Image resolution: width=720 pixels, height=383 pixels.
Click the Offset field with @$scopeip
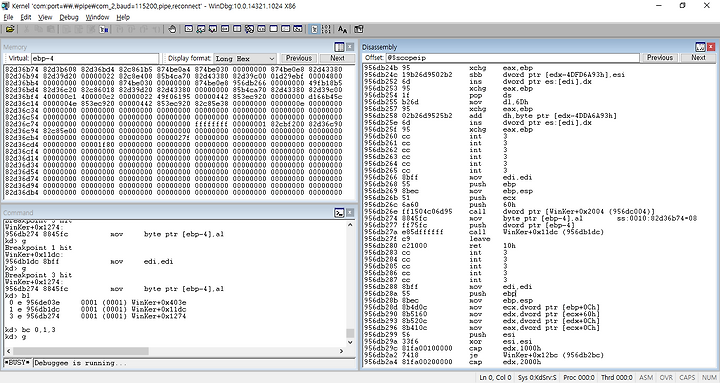pos(512,58)
